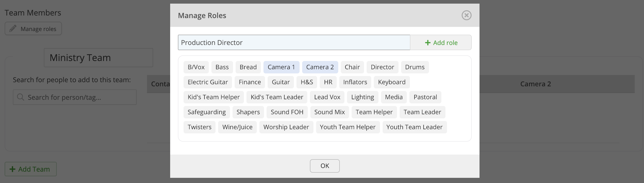This screenshot has height=183, width=644.
Task: Click the role name input field
Action: (294, 43)
